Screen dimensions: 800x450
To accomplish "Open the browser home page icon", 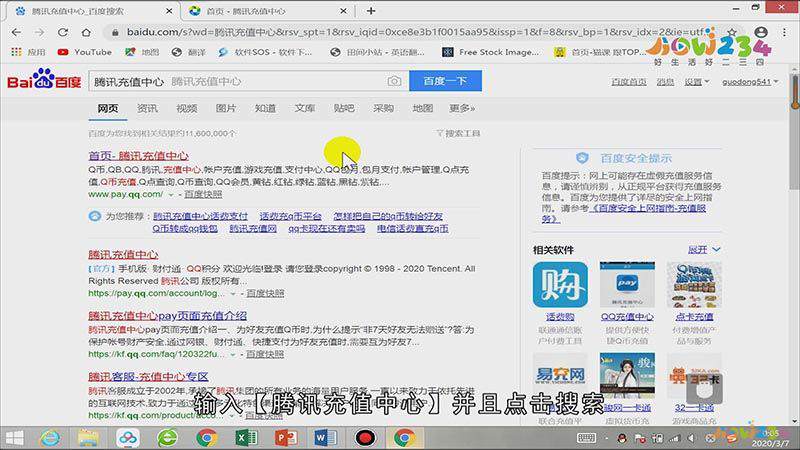I will 86,32.
